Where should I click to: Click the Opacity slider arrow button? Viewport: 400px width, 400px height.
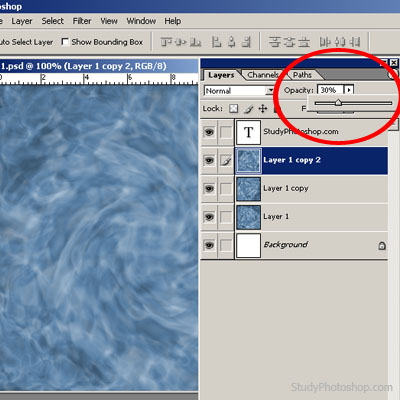pyautogui.click(x=349, y=90)
